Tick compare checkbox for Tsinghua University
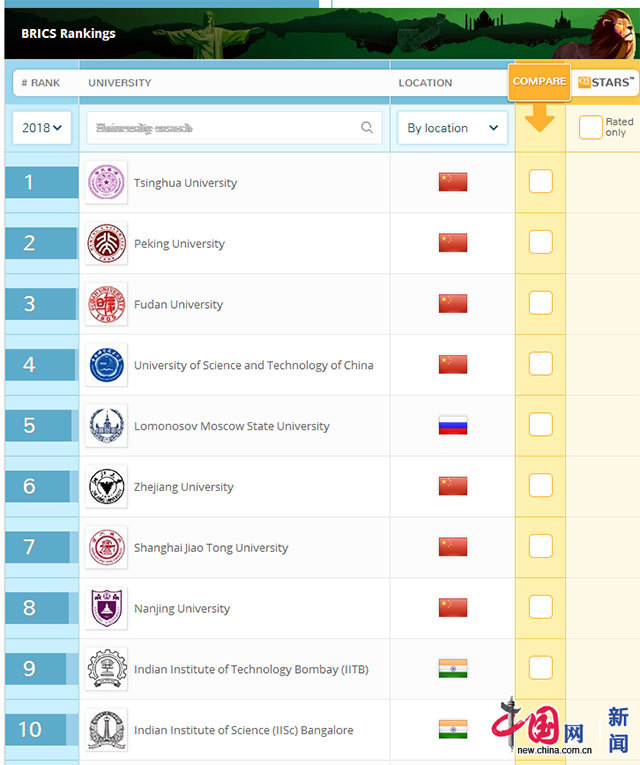The height and width of the screenshot is (765, 640). click(x=540, y=182)
